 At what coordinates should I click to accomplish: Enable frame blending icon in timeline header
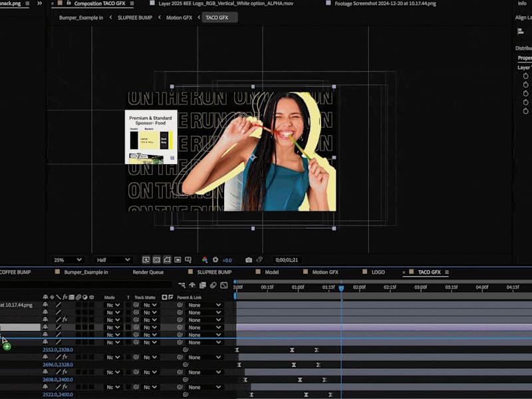[x=203, y=285]
